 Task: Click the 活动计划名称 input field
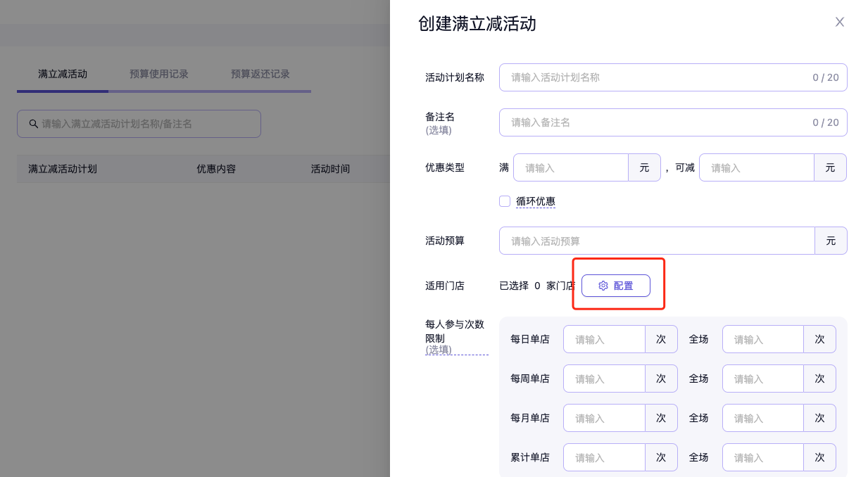(655, 77)
